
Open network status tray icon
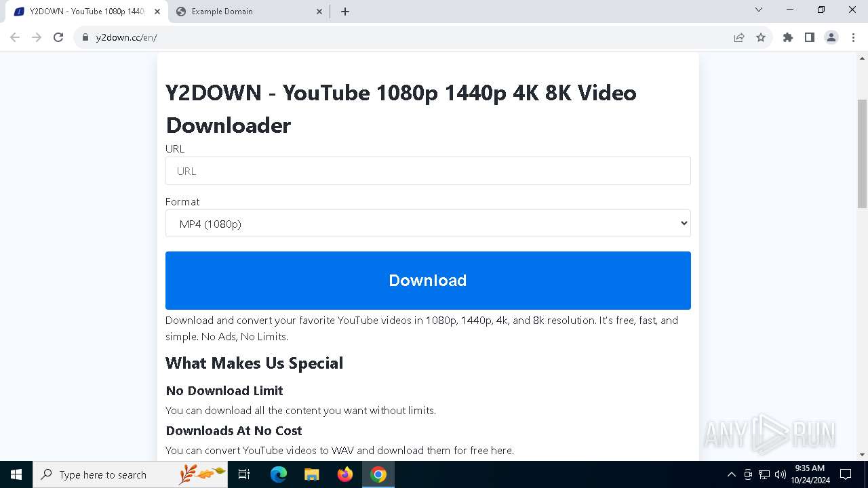tap(764, 474)
